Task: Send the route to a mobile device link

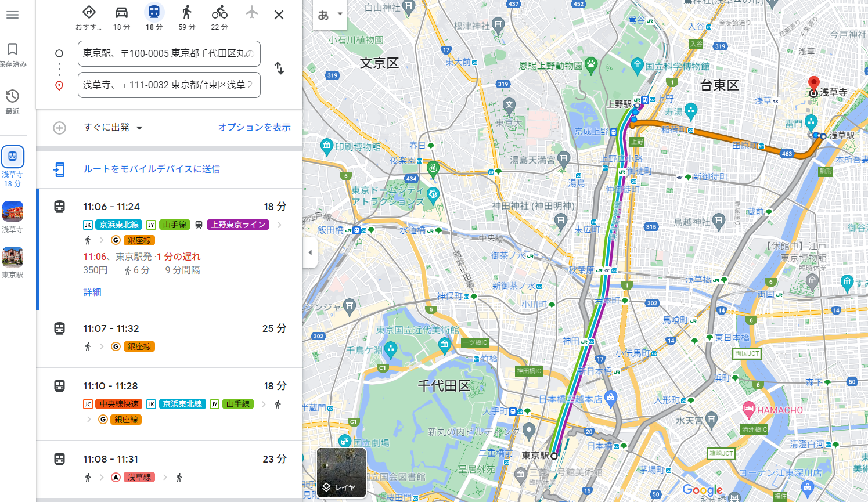Action: (152, 169)
